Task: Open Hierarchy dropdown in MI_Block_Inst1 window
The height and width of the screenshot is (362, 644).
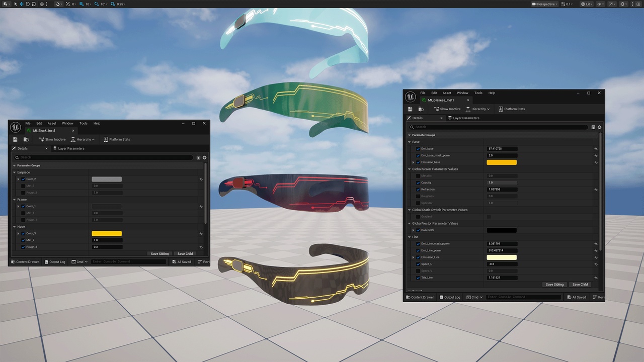Action: pos(83,139)
